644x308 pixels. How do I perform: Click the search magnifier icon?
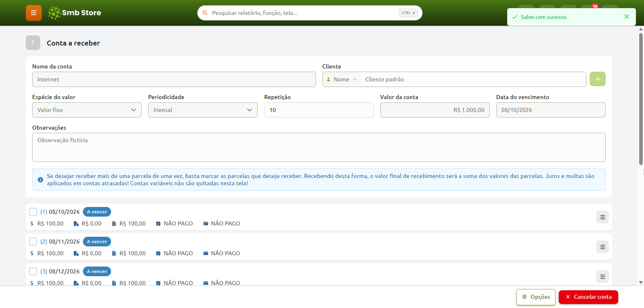tap(205, 13)
